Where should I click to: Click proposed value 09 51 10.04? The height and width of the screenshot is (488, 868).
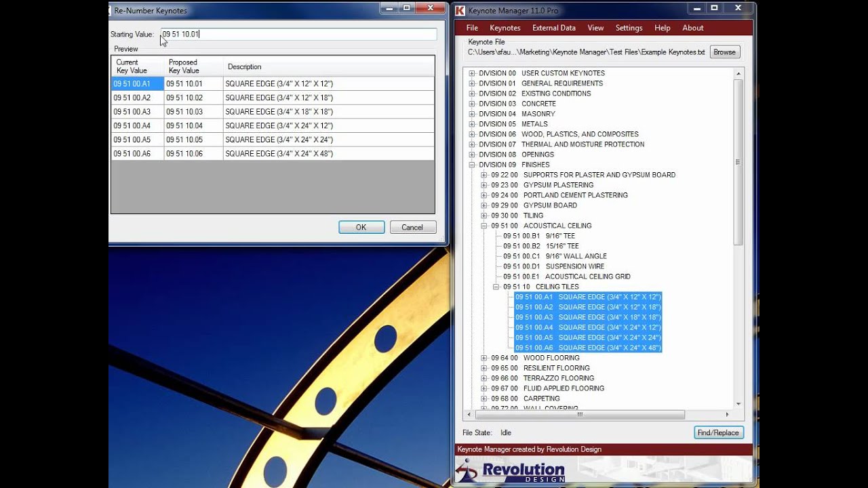[x=193, y=126]
